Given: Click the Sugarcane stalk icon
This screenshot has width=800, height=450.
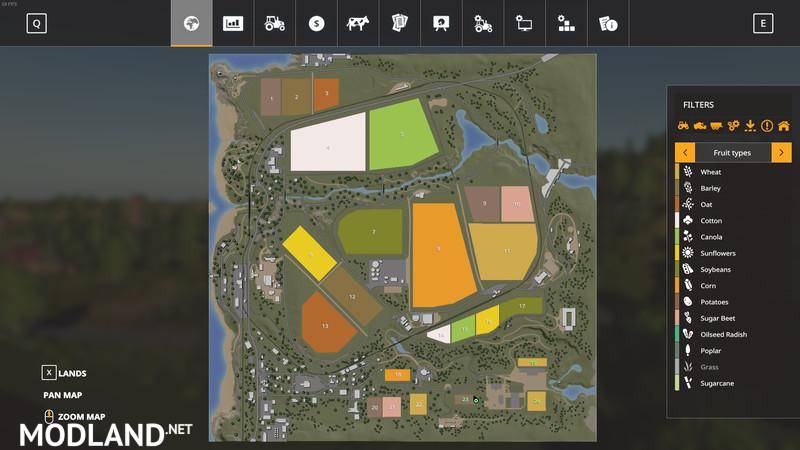Looking at the screenshot, I should [x=688, y=383].
